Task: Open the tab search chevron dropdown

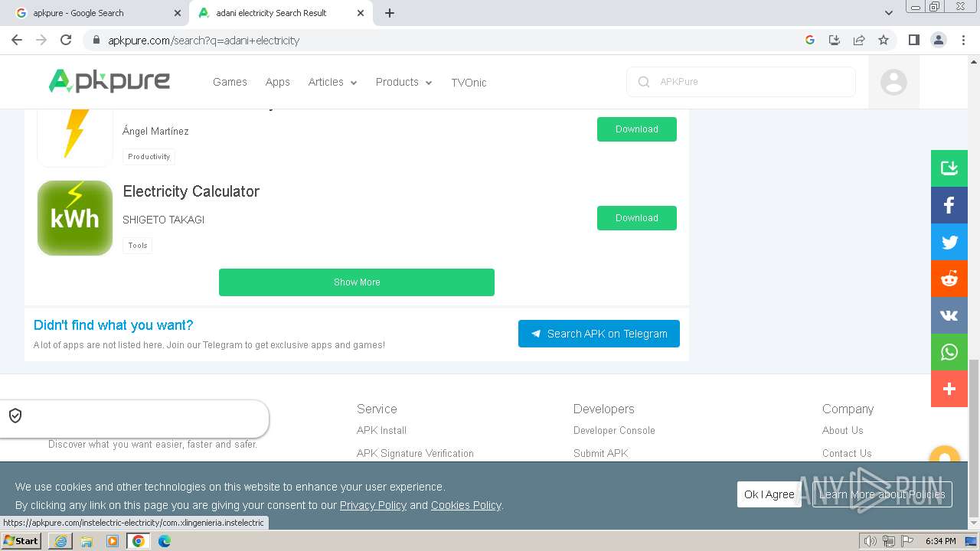Action: [889, 13]
